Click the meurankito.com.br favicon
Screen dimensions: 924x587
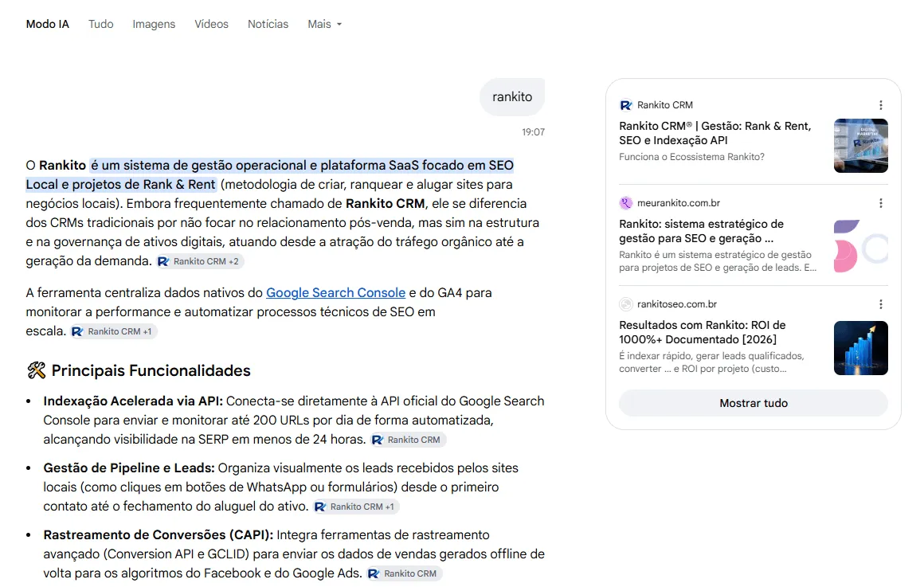(626, 203)
